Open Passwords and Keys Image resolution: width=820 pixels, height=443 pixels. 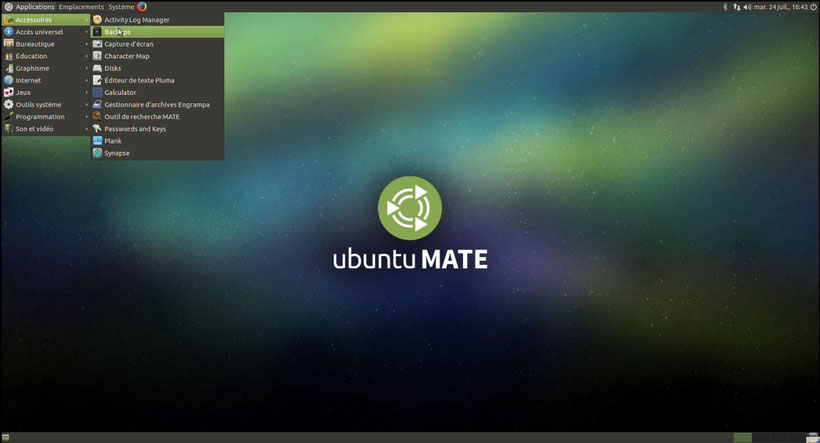point(157,129)
